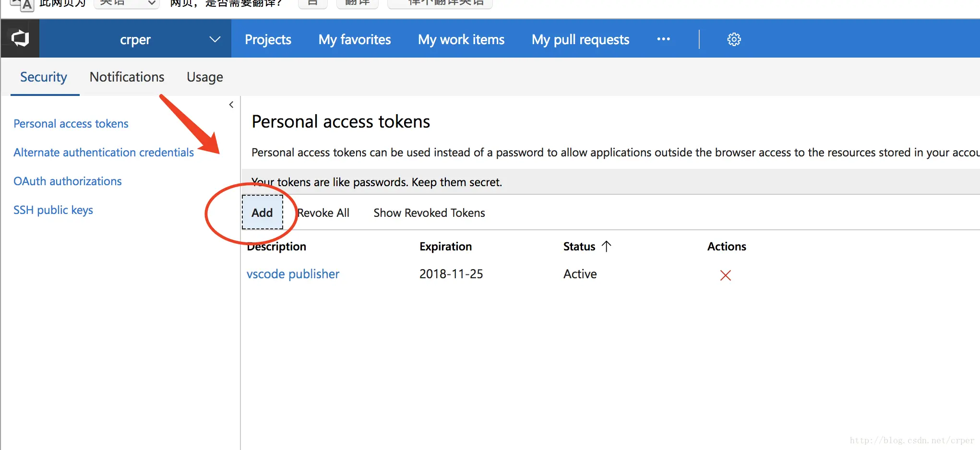The width and height of the screenshot is (980, 450).
Task: Go to My favorites
Action: click(354, 39)
